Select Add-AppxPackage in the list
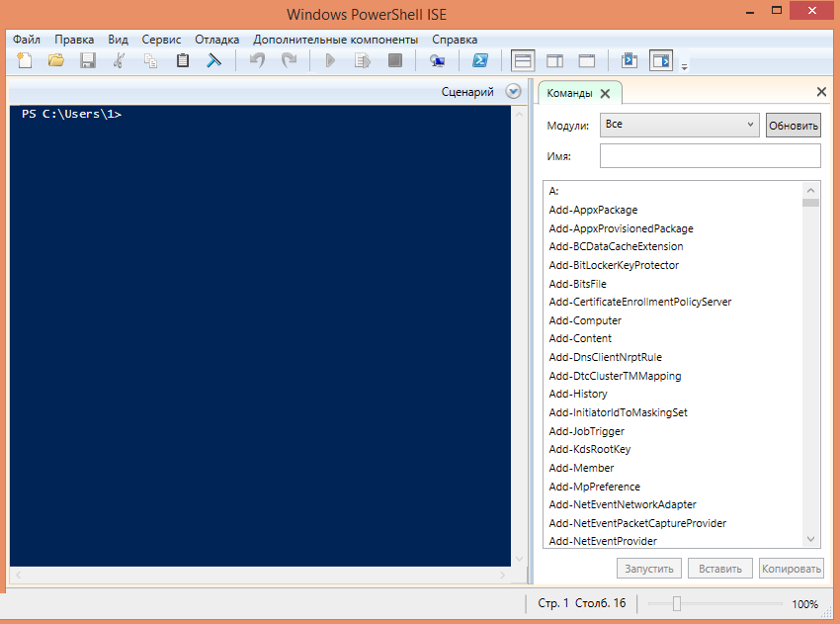The width and height of the screenshot is (840, 624). click(593, 210)
